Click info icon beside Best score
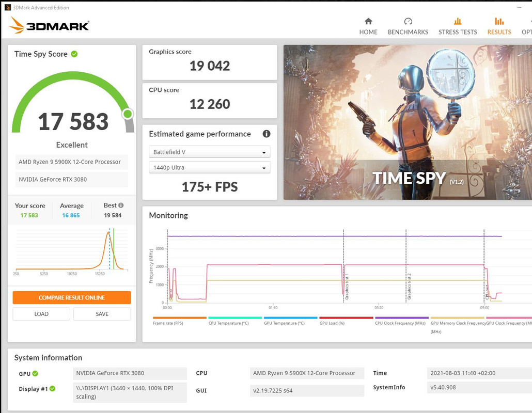This screenshot has width=532, height=413. pyautogui.click(x=121, y=205)
